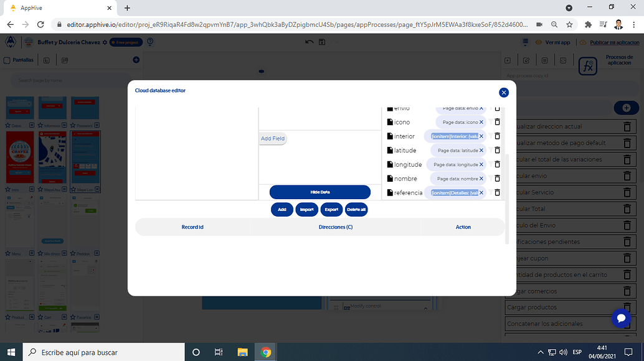Image resolution: width=644 pixels, height=361 pixels.
Task: Click the Free project badge
Action: (x=126, y=42)
